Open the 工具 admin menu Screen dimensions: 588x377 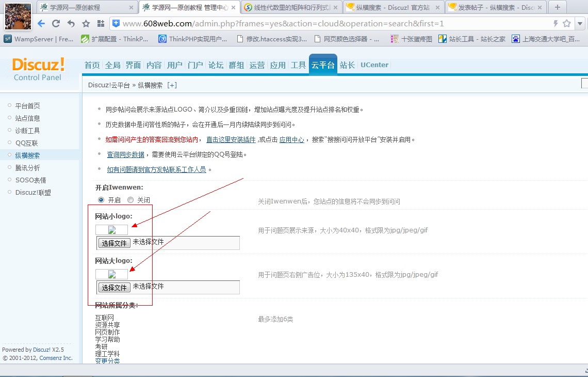298,66
